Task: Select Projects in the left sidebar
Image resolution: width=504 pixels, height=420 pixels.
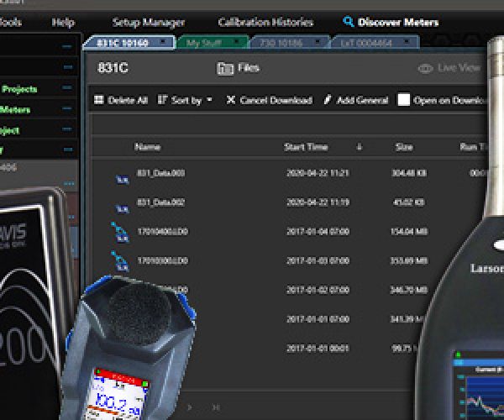Action: coord(19,89)
